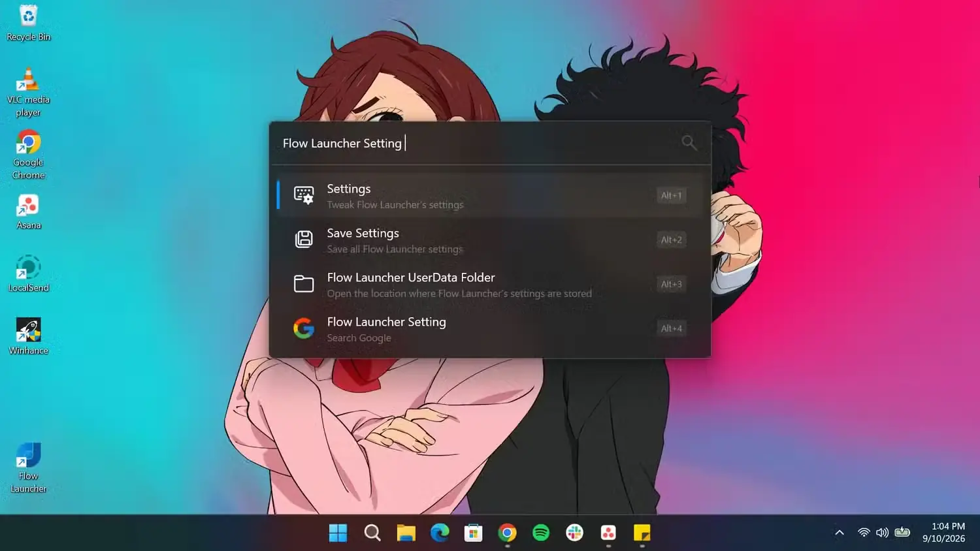The image size is (980, 551).
Task: Click the Alt+3 shortcut badge
Action: [x=671, y=284]
